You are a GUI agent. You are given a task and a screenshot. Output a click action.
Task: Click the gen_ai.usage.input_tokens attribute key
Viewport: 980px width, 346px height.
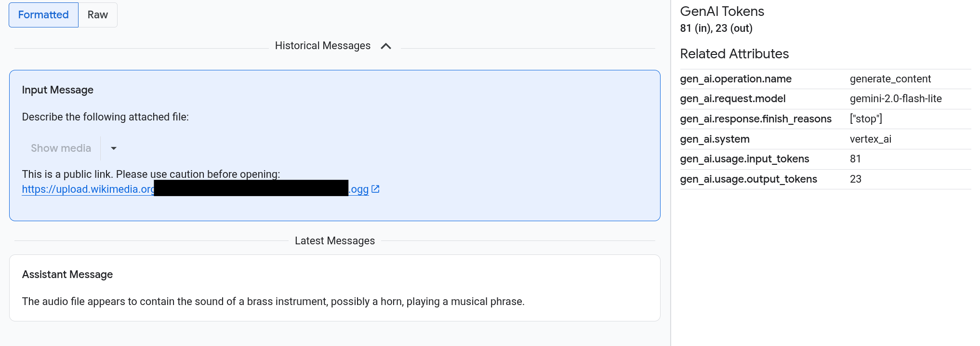click(x=744, y=159)
